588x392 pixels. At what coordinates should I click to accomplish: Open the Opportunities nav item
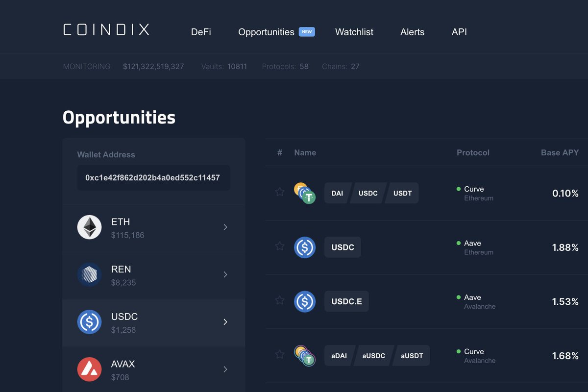coord(266,32)
